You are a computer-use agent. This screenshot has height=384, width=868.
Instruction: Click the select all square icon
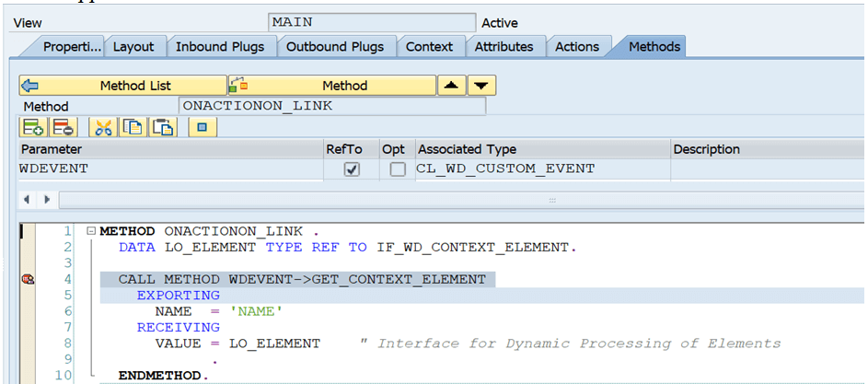[203, 127]
